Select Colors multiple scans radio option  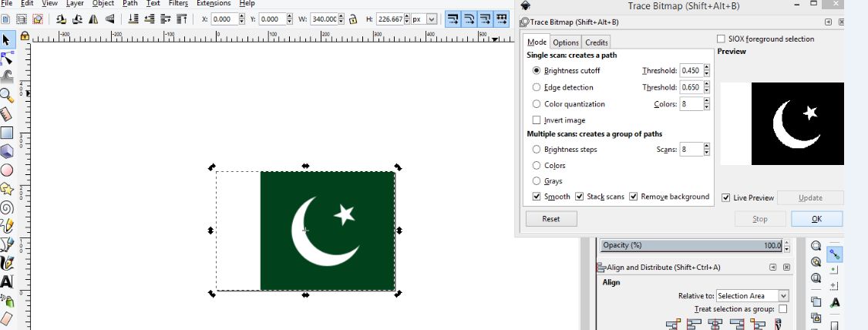point(537,165)
